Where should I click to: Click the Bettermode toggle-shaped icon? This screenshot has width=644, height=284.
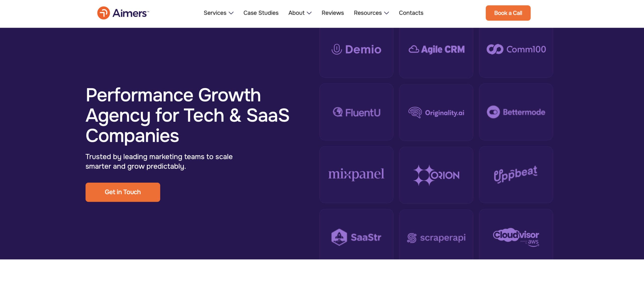tap(493, 112)
